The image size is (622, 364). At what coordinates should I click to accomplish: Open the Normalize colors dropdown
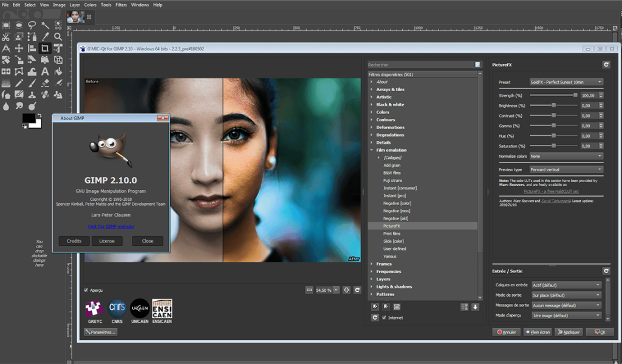tap(566, 156)
